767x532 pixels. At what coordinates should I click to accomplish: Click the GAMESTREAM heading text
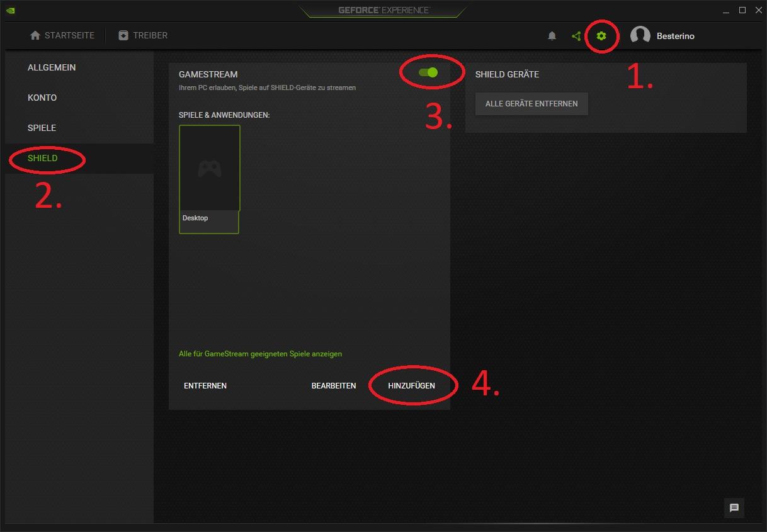208,74
